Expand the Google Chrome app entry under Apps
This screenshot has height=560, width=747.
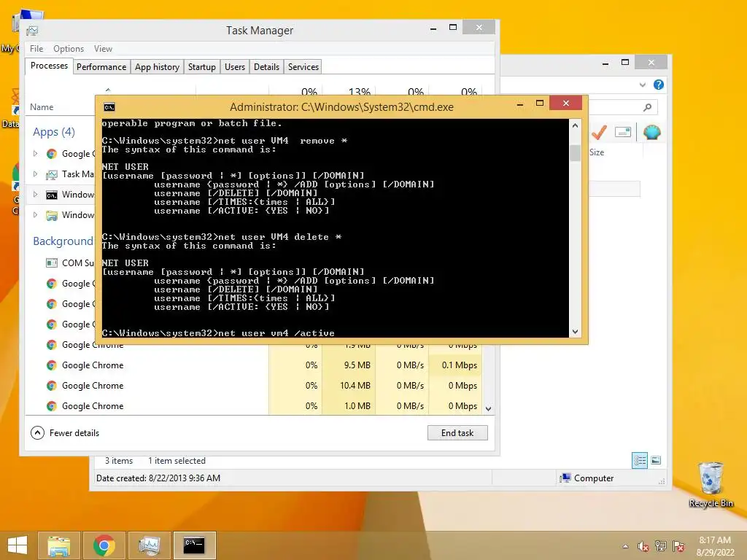coord(35,153)
